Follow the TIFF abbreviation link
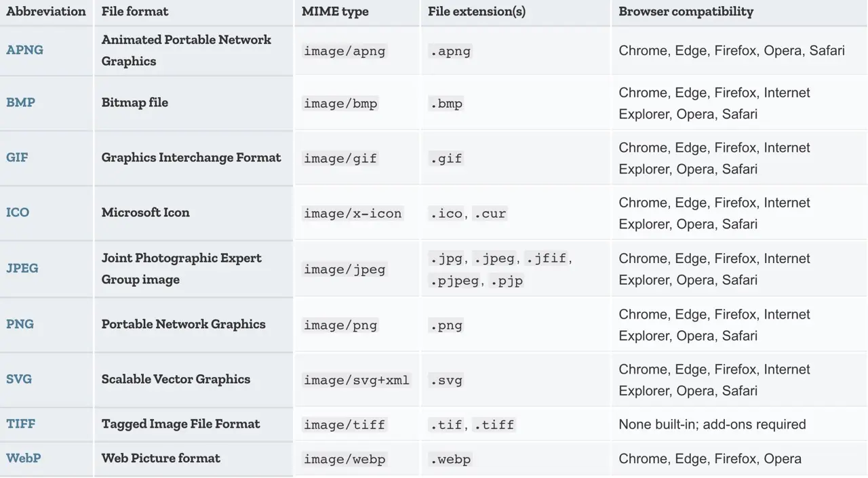Image resolution: width=868 pixels, height=478 pixels. click(x=20, y=424)
